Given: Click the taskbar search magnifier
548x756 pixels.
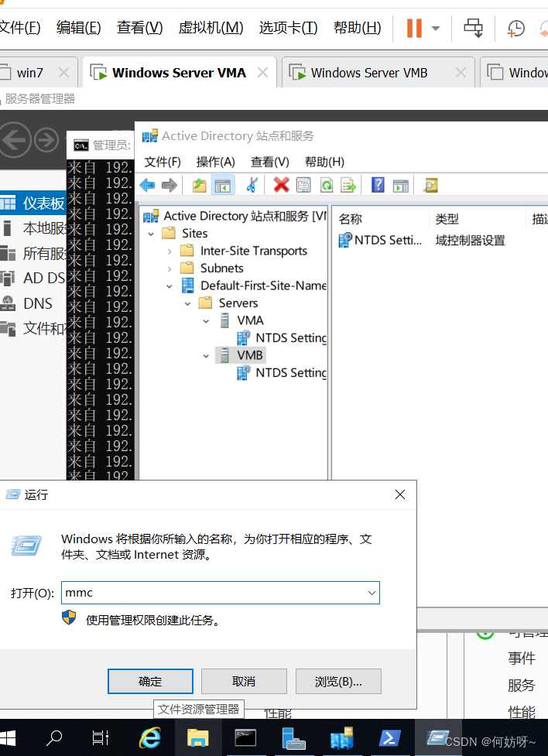Looking at the screenshot, I should pos(54,737).
